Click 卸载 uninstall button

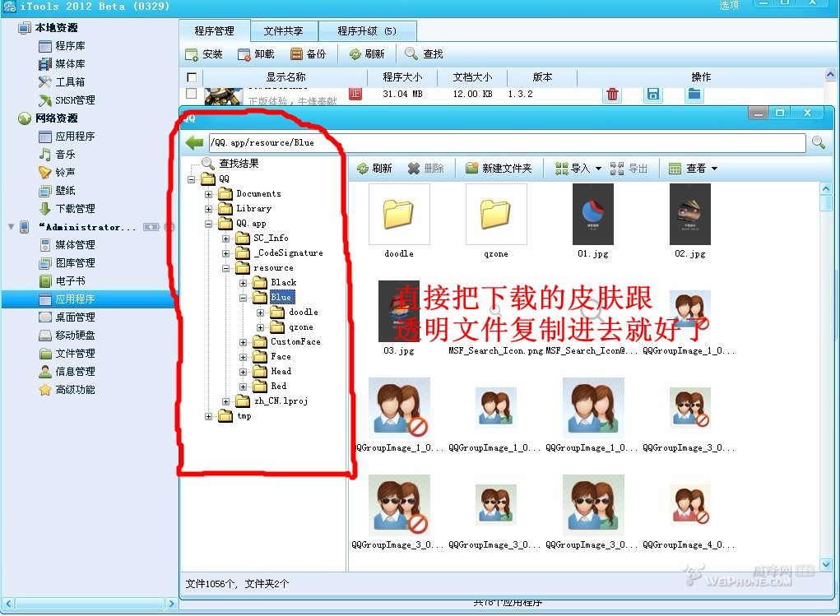pos(256,54)
